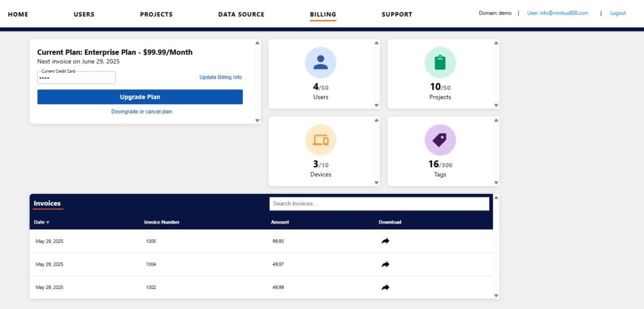Image resolution: width=644 pixels, height=309 pixels.
Task: Download invoice 1002 via arrow icon
Action: coord(386,288)
